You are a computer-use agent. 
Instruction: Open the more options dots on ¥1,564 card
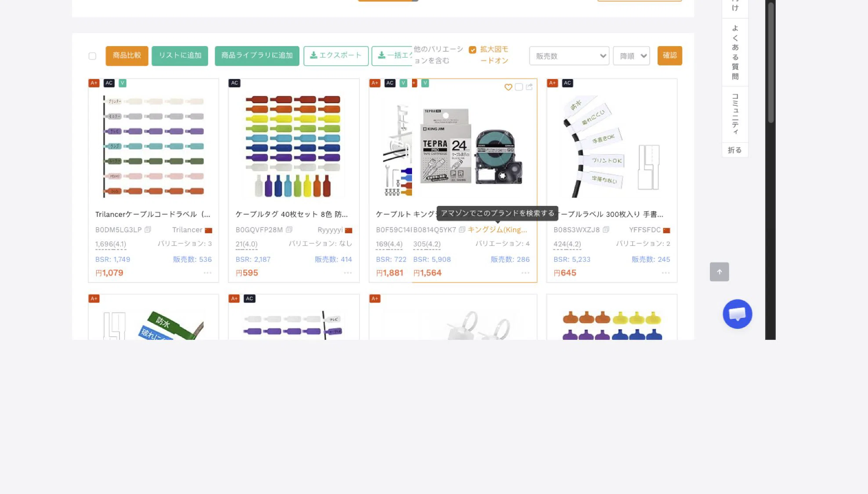point(525,273)
